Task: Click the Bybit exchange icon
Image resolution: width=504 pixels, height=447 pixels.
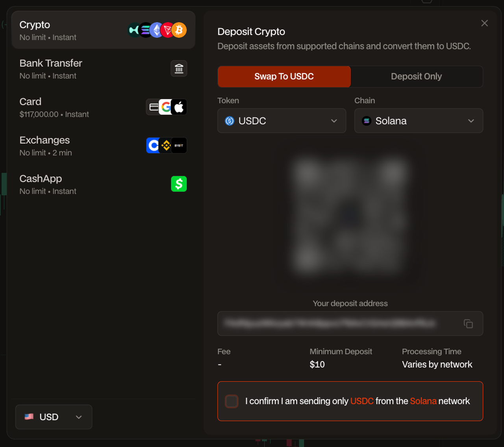Action: pyautogui.click(x=179, y=146)
